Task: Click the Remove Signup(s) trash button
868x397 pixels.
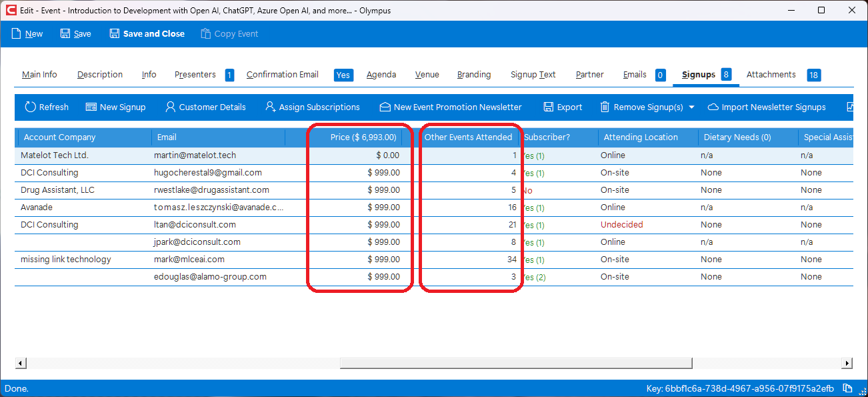Action: coord(641,107)
